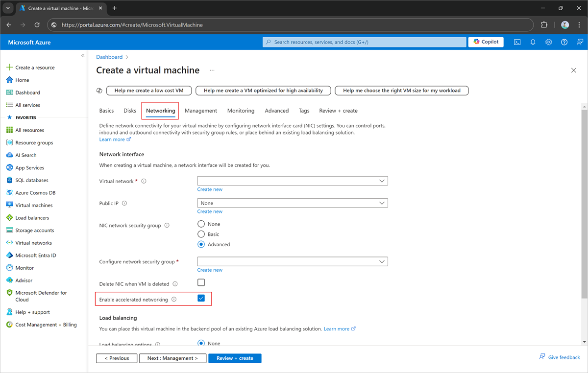Expand the Virtual network dropdown
This screenshot has height=373, width=588.
292,181
